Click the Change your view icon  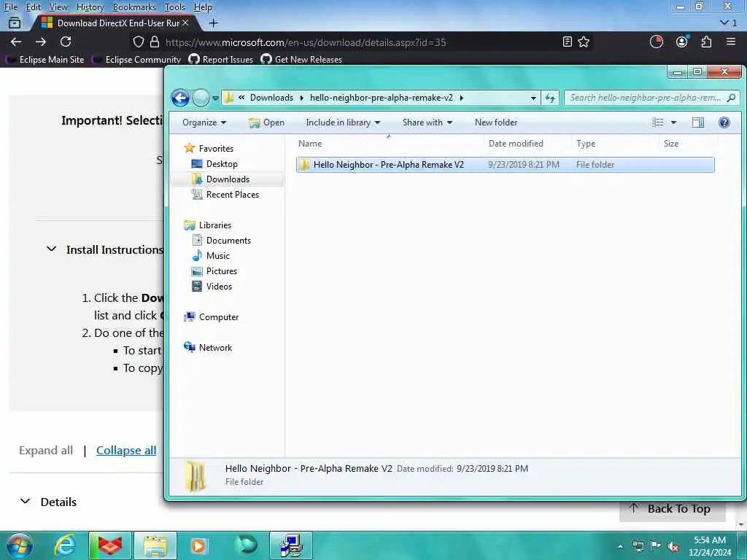coord(658,122)
